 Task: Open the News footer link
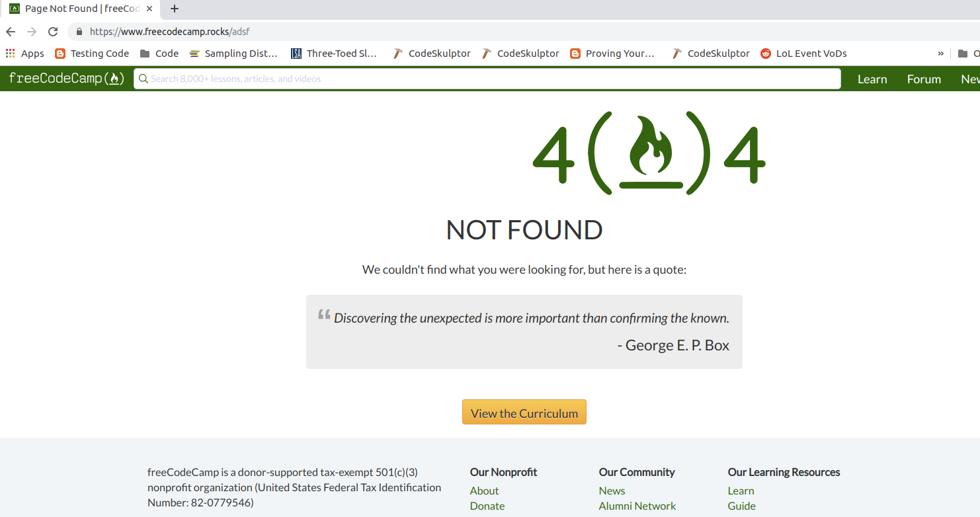click(612, 491)
